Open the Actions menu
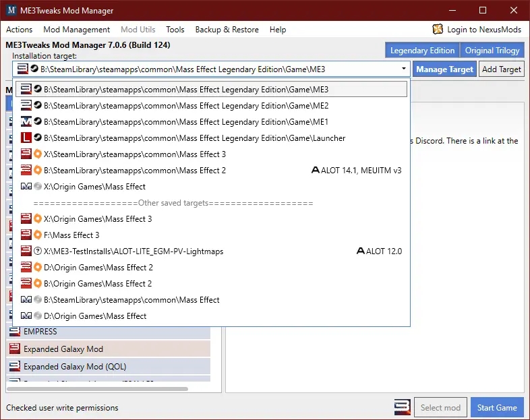The image size is (530, 420). pos(20,30)
